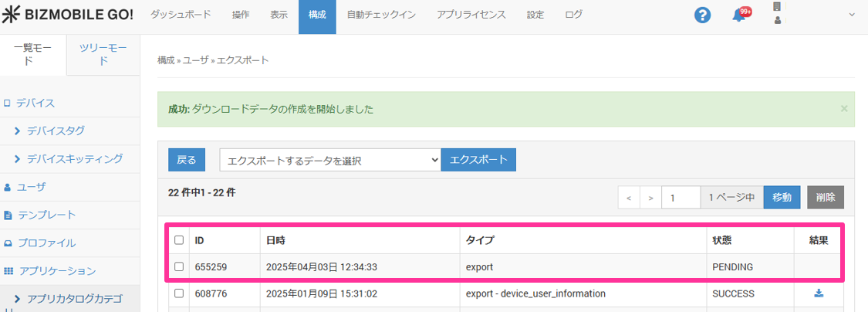Image resolution: width=868 pixels, height=312 pixels.
Task: Expand the デバイスタグ sidebar item
Action: [56, 131]
